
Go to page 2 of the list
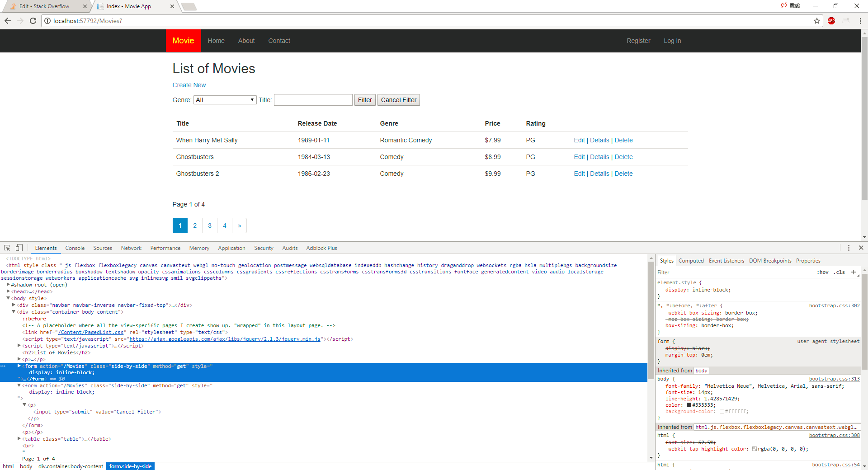195,226
